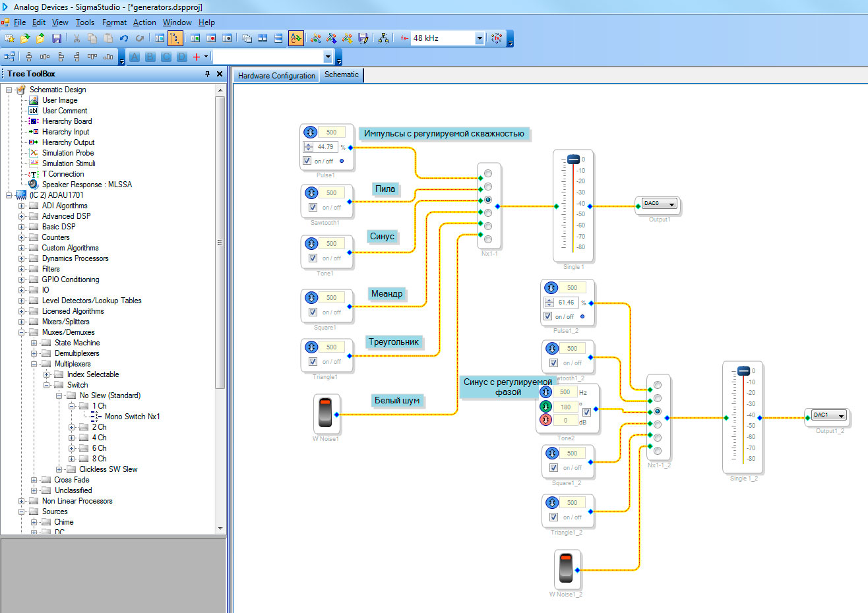The height and width of the screenshot is (613, 868).
Task: Select the first radio button in Nx1-1 switch
Action: pyautogui.click(x=488, y=173)
